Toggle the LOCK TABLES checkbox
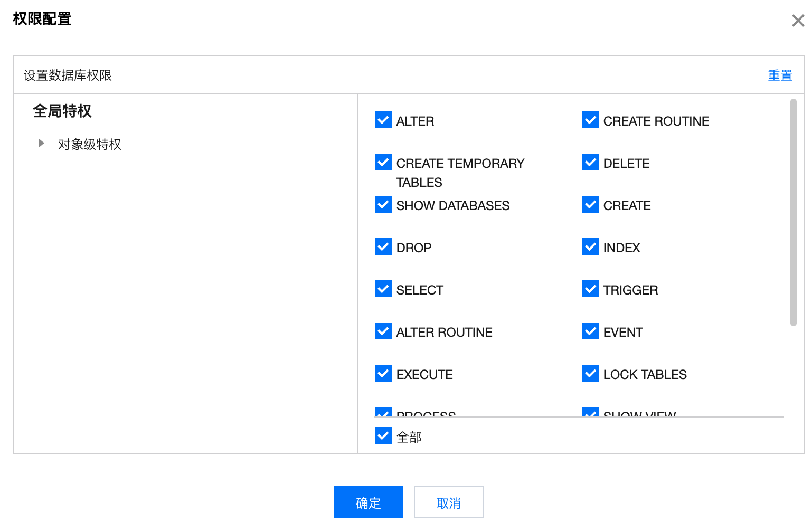Screen dimensions: 812x531 tap(590, 374)
